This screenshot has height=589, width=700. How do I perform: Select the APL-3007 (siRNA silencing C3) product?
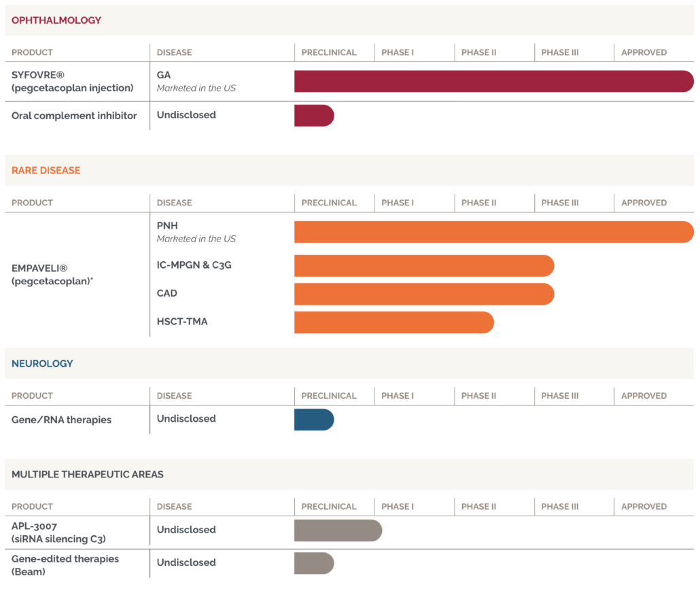click(x=58, y=533)
